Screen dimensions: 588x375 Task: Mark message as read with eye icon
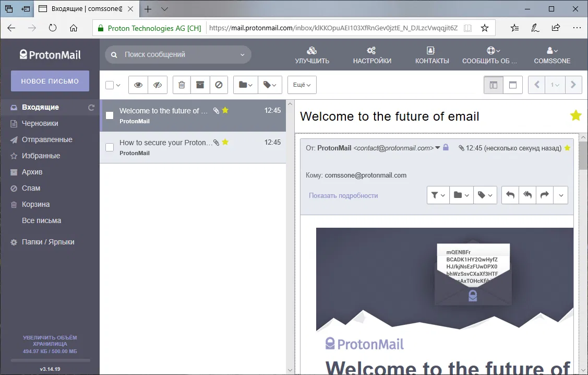coord(138,85)
